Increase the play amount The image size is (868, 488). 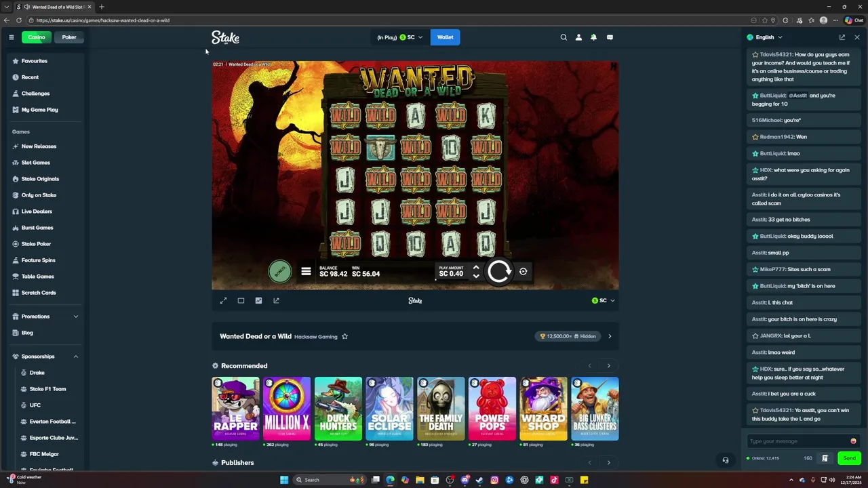476,268
